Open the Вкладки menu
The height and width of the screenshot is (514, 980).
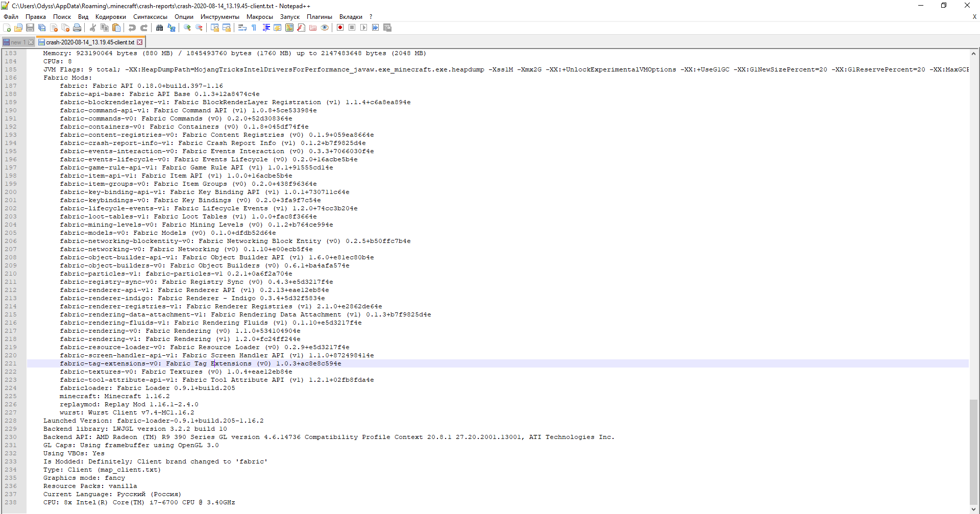pos(351,17)
